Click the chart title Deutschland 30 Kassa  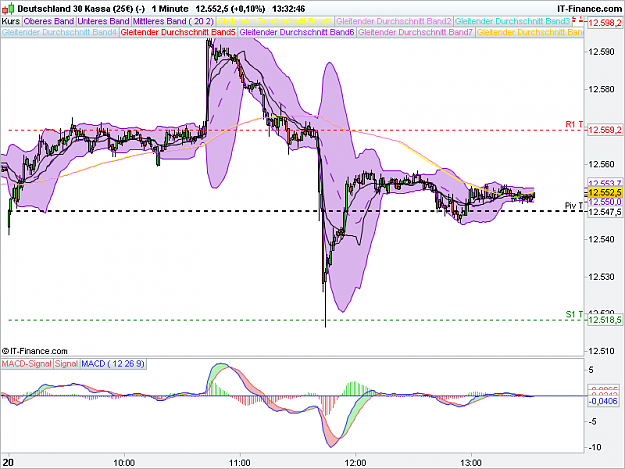[x=64, y=9]
